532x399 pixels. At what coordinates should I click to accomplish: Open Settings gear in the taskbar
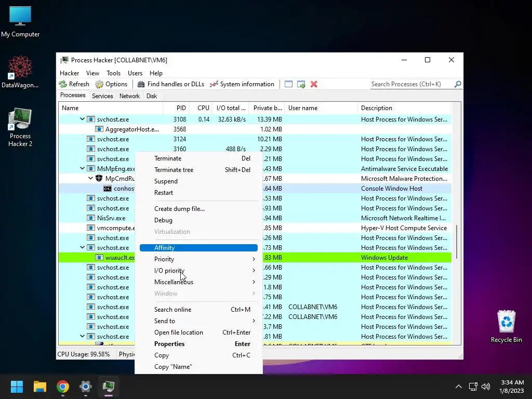click(x=86, y=387)
